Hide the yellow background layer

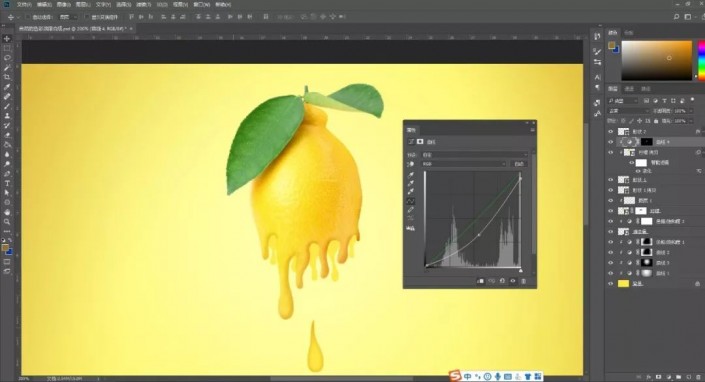coord(610,284)
